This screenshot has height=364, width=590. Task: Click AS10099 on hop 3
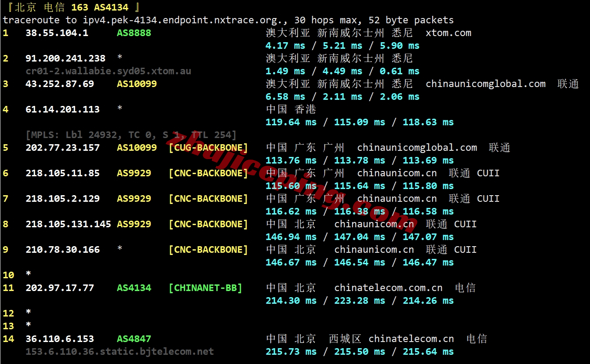[137, 84]
